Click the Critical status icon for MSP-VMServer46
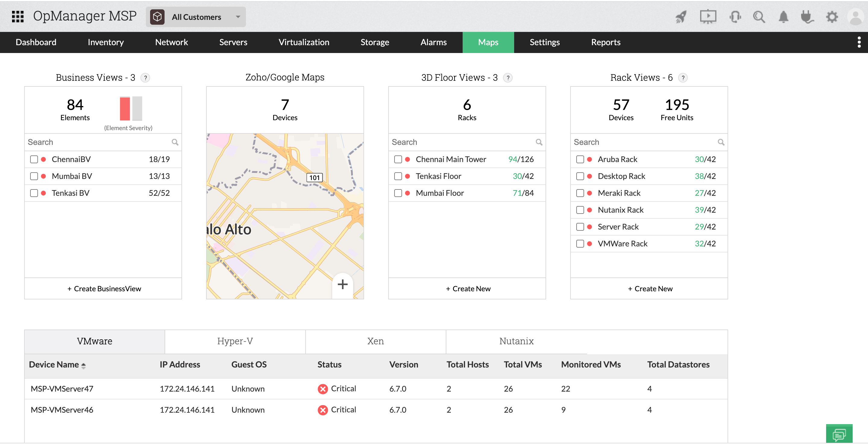 point(322,410)
